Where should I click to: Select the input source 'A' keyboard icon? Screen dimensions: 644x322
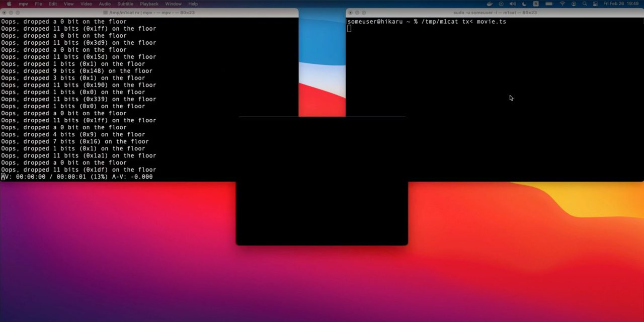pyautogui.click(x=536, y=4)
